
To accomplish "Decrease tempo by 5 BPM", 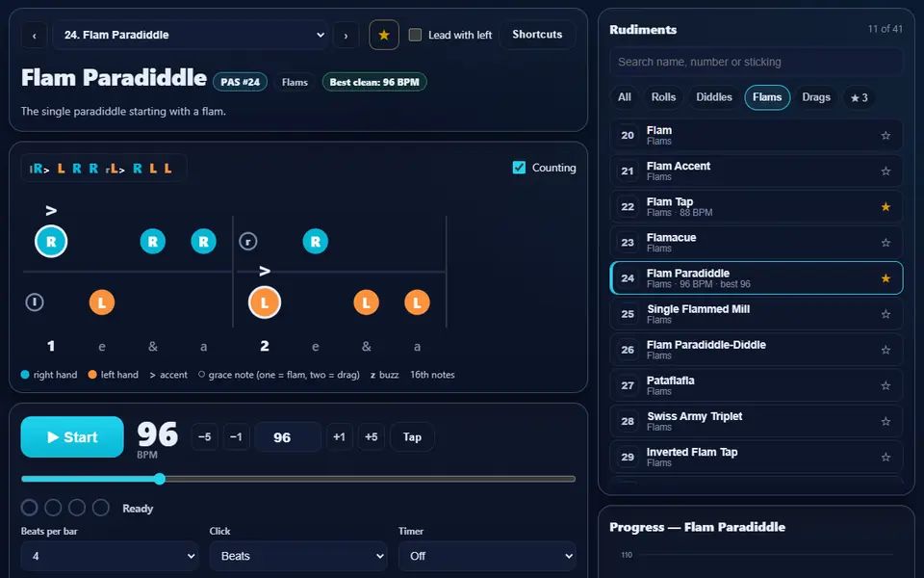I will (204, 437).
